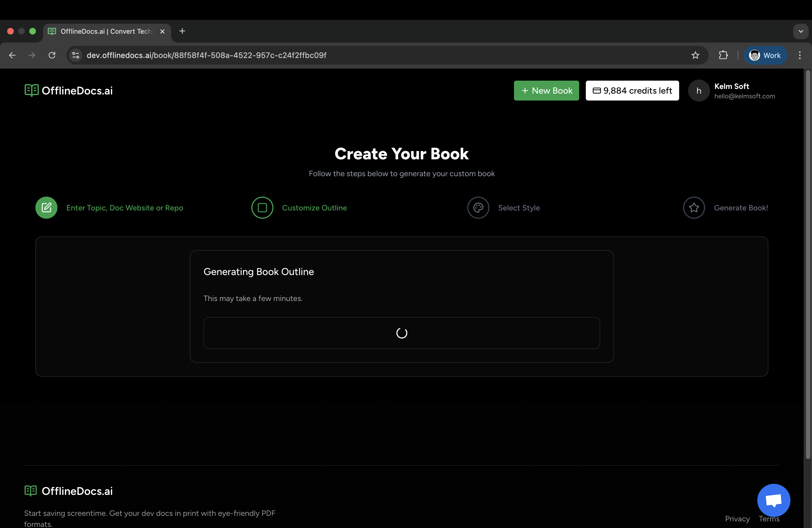The height and width of the screenshot is (528, 812).
Task: Open the Kelm Soft account avatar
Action: (698, 90)
